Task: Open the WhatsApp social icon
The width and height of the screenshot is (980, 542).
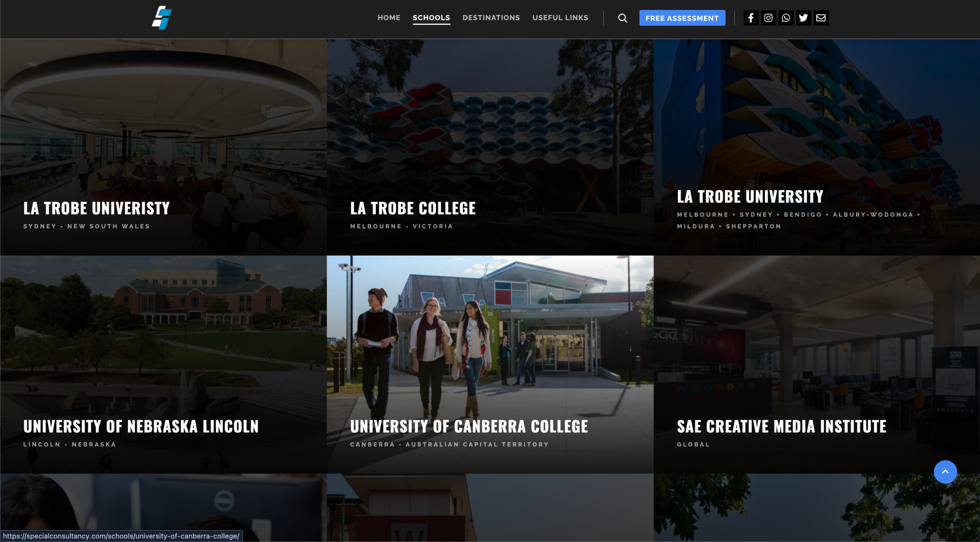Action: click(x=786, y=18)
